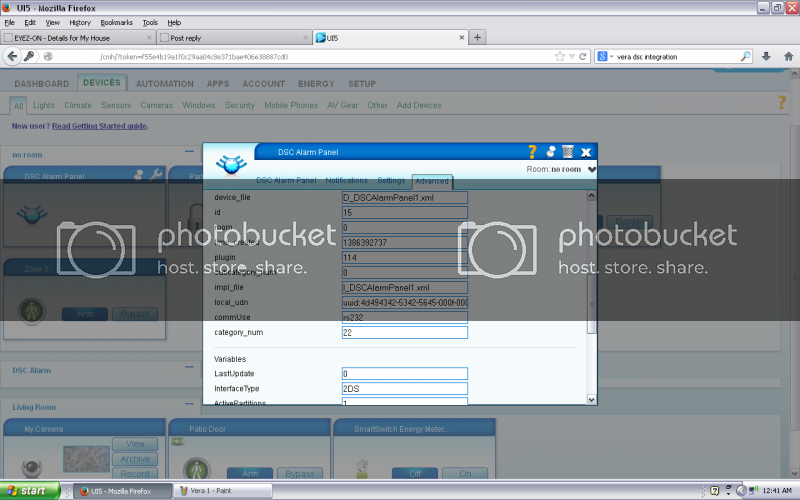Screen dimensions: 800x500
Task: Click the category_num input field
Action: tap(405, 333)
